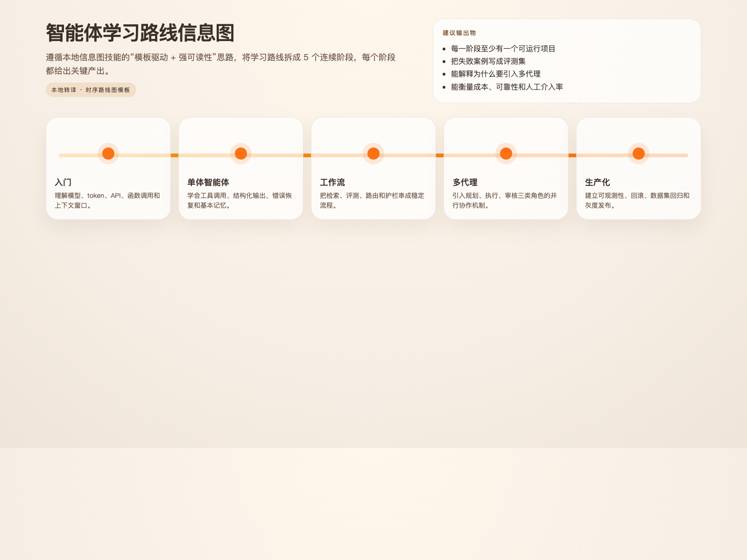Click the subtitle paragraph starting with 遵循本地信息图

coord(221,64)
